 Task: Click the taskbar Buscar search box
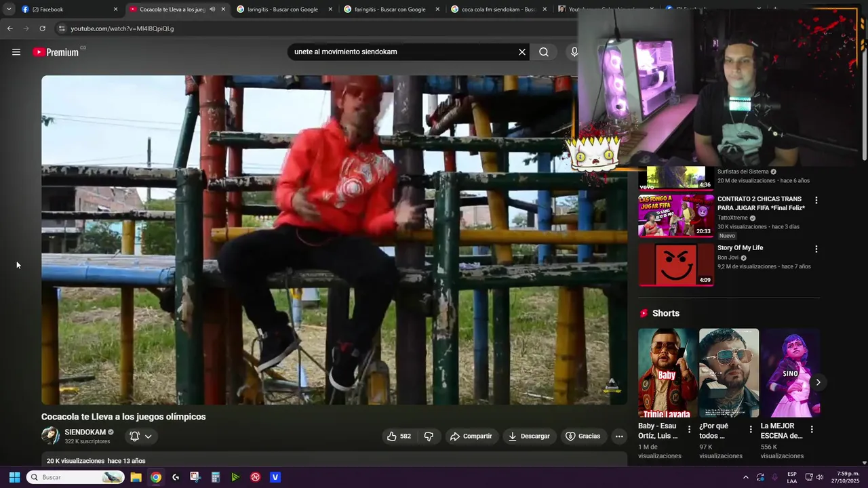pyautogui.click(x=75, y=477)
